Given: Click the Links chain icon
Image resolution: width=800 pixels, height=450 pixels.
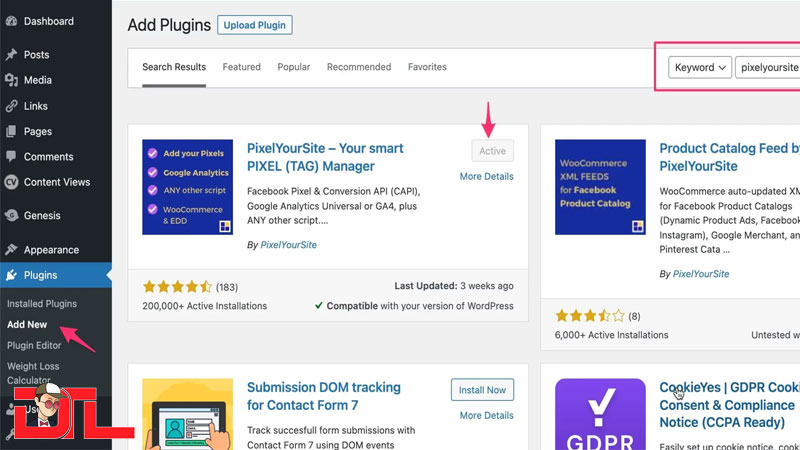Looking at the screenshot, I should coord(11,106).
